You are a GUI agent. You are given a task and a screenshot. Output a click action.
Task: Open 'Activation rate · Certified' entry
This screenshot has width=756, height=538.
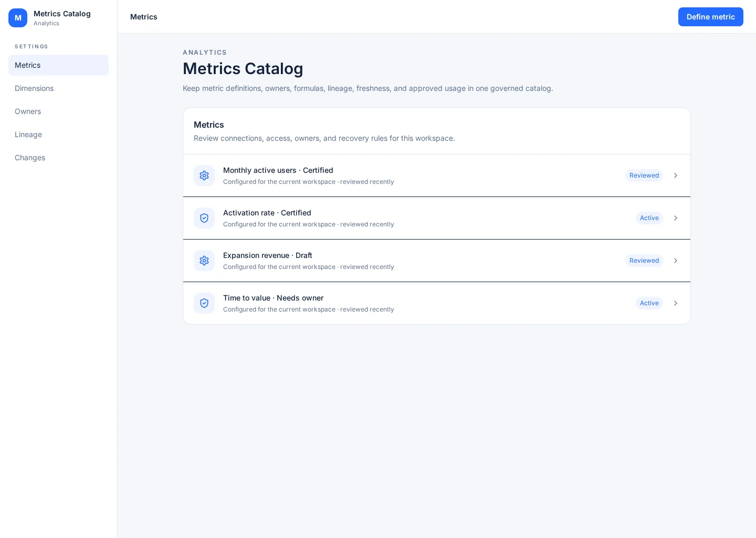tap(437, 218)
